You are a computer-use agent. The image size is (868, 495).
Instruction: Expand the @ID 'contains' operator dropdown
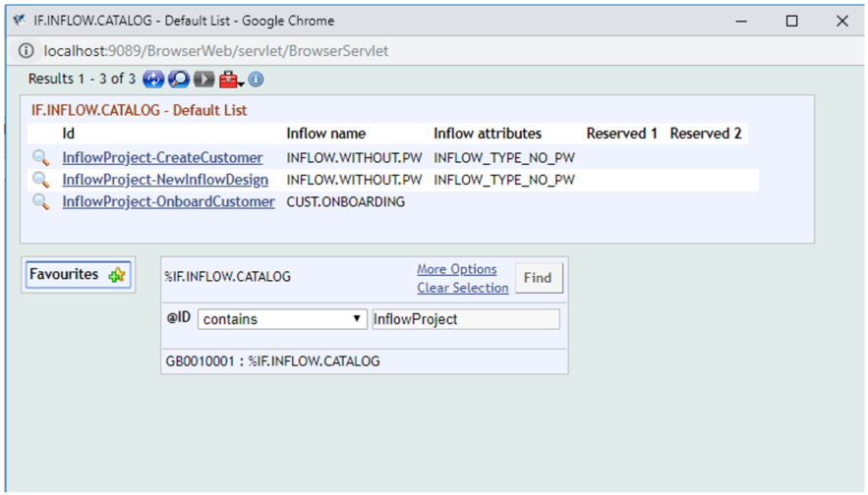[x=282, y=319]
